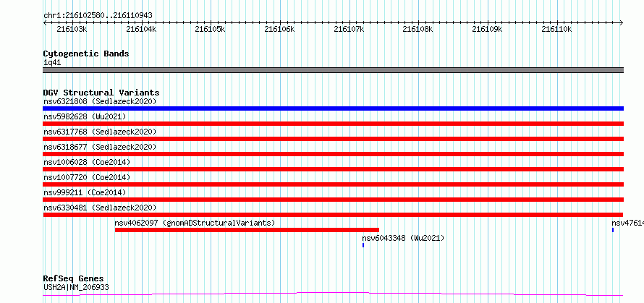Open variant label nsv6330481 (Sedlazeck2020)

click(x=100, y=208)
